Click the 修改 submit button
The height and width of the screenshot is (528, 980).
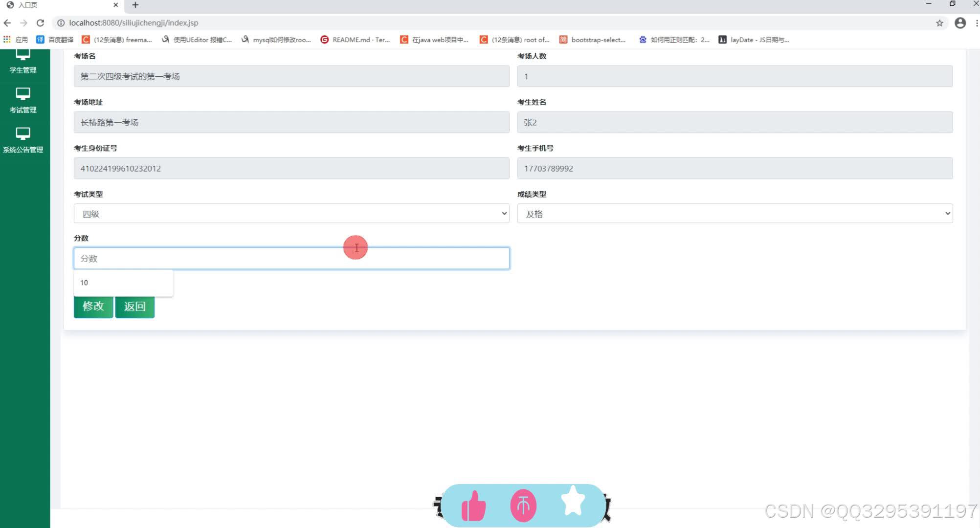tap(93, 307)
